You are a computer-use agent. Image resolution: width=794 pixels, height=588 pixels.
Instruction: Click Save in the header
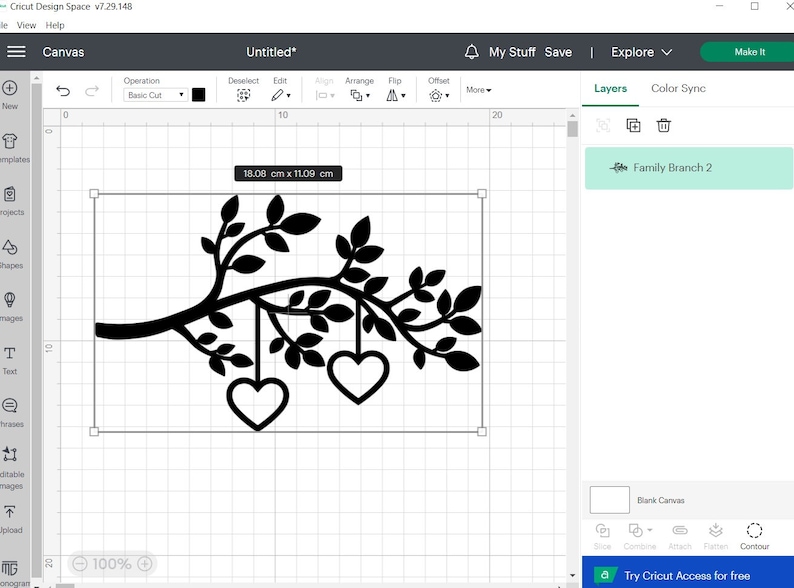[558, 52]
